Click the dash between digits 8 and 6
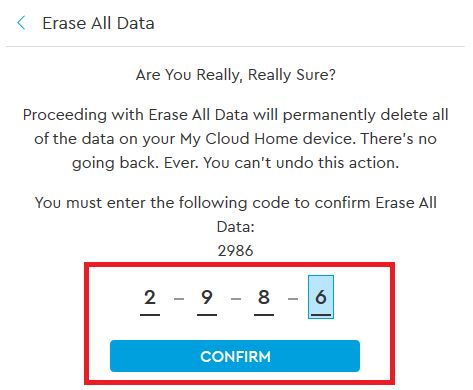 [293, 299]
